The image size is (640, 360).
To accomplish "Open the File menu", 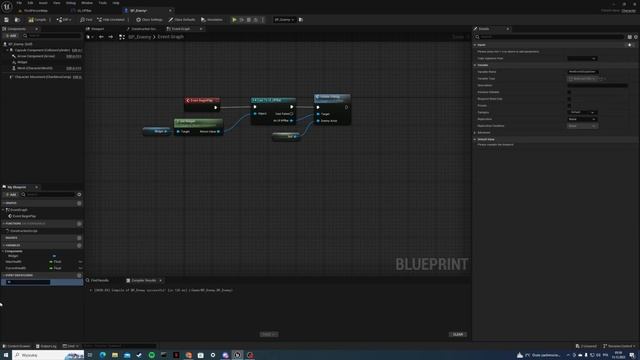I will point(19,3).
